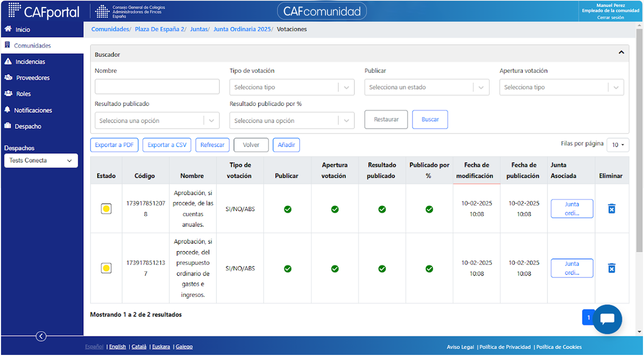Delete the second voting row with trash icon
644x364 pixels.
pyautogui.click(x=611, y=268)
